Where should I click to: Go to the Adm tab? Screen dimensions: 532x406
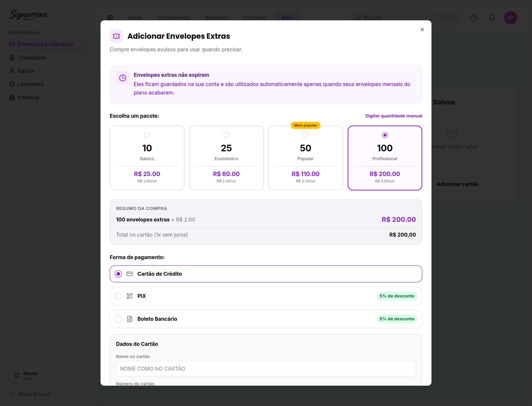click(x=287, y=18)
